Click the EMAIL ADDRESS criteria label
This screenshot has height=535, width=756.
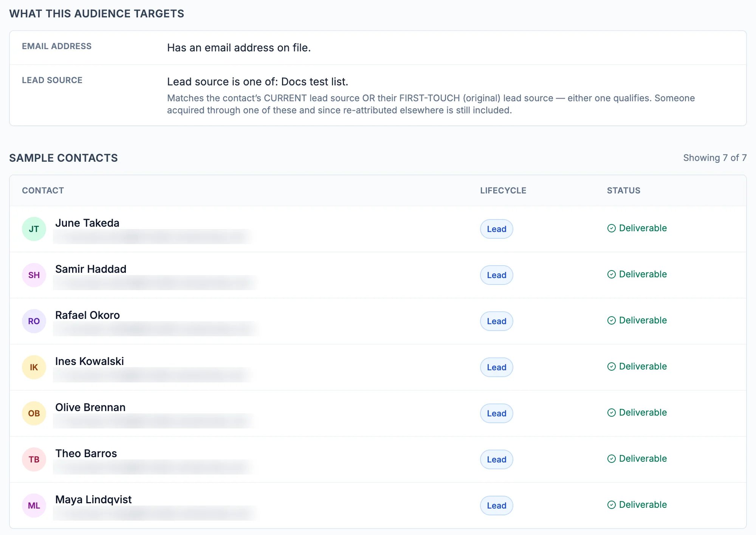57,46
